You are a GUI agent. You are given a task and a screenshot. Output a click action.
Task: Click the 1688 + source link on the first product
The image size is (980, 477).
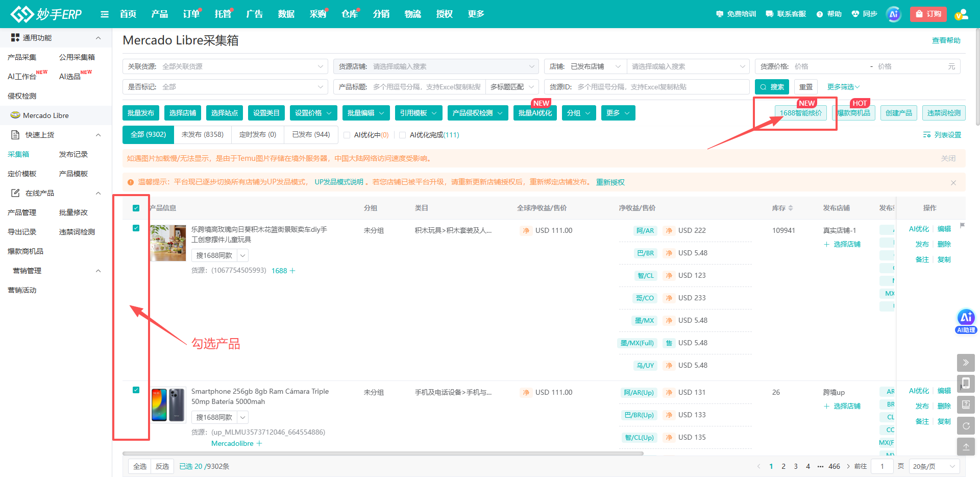click(x=283, y=271)
